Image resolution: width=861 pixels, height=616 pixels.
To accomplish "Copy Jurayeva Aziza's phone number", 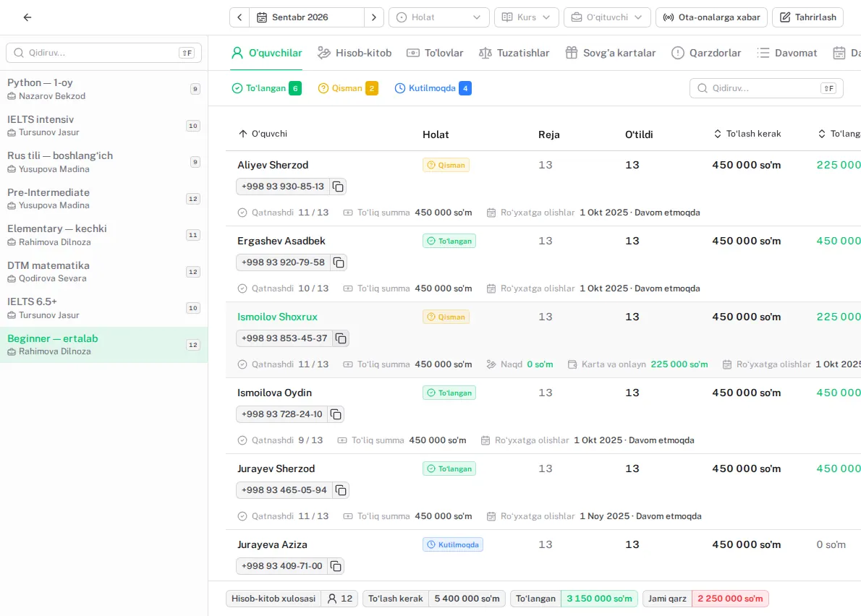I will coord(336,566).
